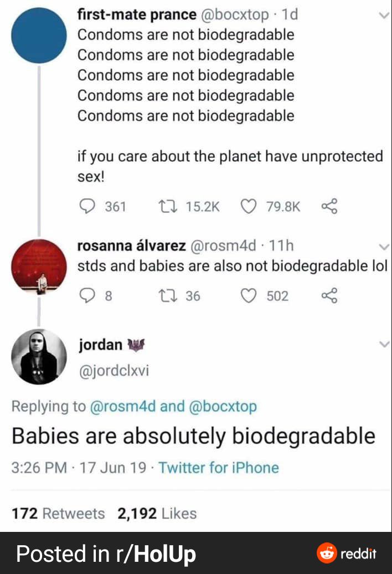
Task: Reply to rosanna álvarez's tweet
Action: [x=86, y=296]
